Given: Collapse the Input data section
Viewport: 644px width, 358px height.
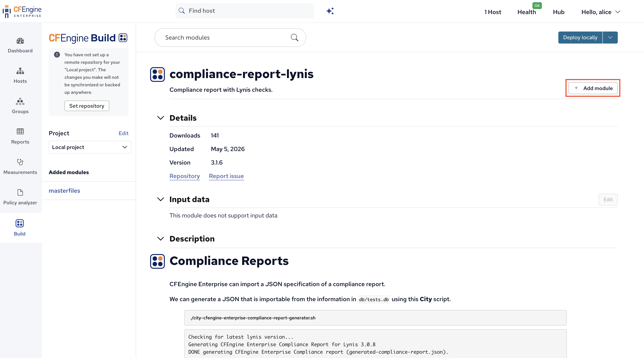Looking at the screenshot, I should pos(160,199).
